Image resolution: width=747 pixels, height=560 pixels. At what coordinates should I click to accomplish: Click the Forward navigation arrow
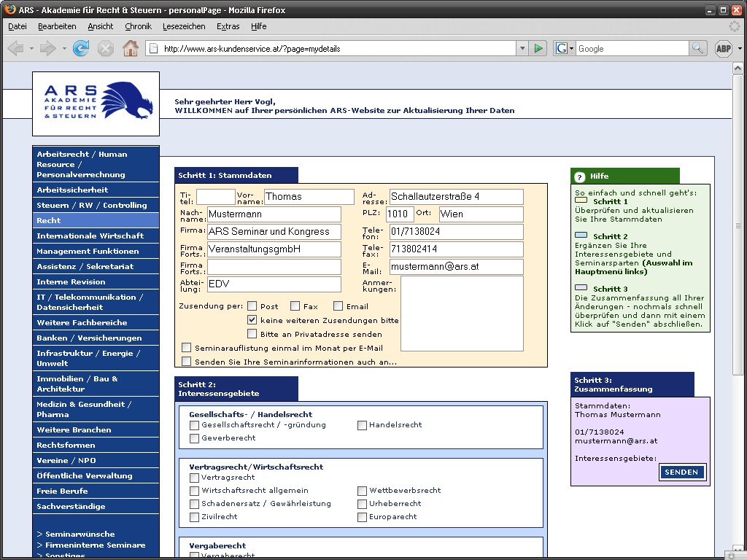47,49
